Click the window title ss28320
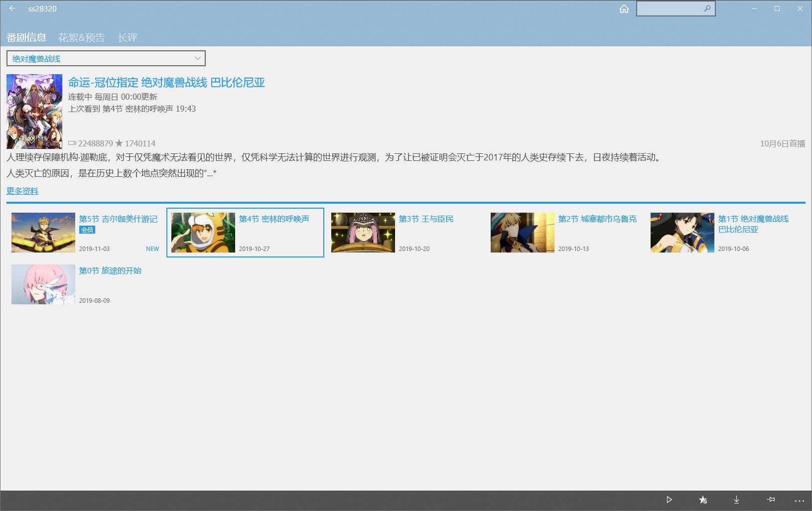This screenshot has width=812, height=511. (x=42, y=8)
